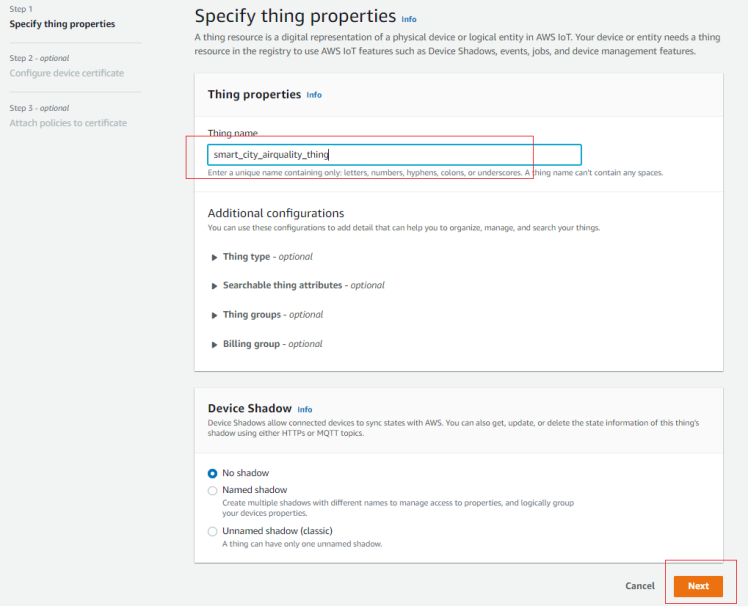Select the Named shadow radio button
The width and height of the screenshot is (748, 606).
click(212, 491)
